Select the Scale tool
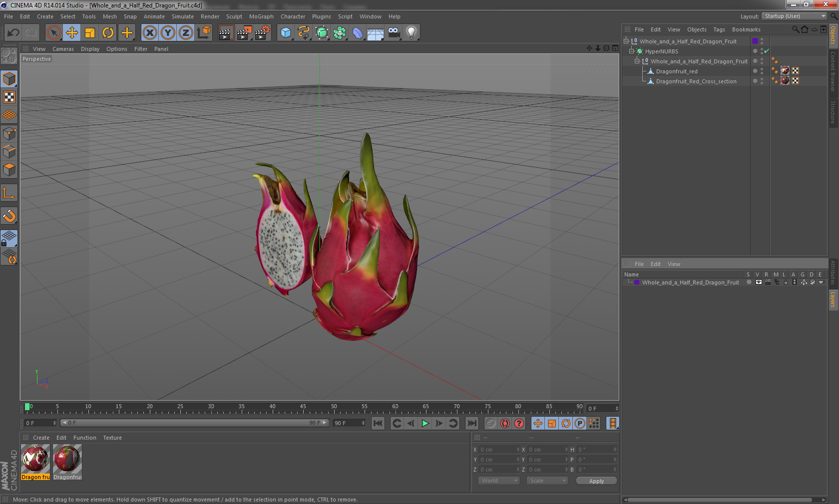This screenshot has width=839, height=504. click(90, 33)
